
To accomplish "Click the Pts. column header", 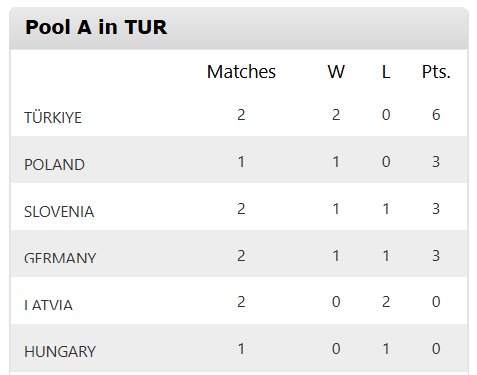I will (436, 72).
